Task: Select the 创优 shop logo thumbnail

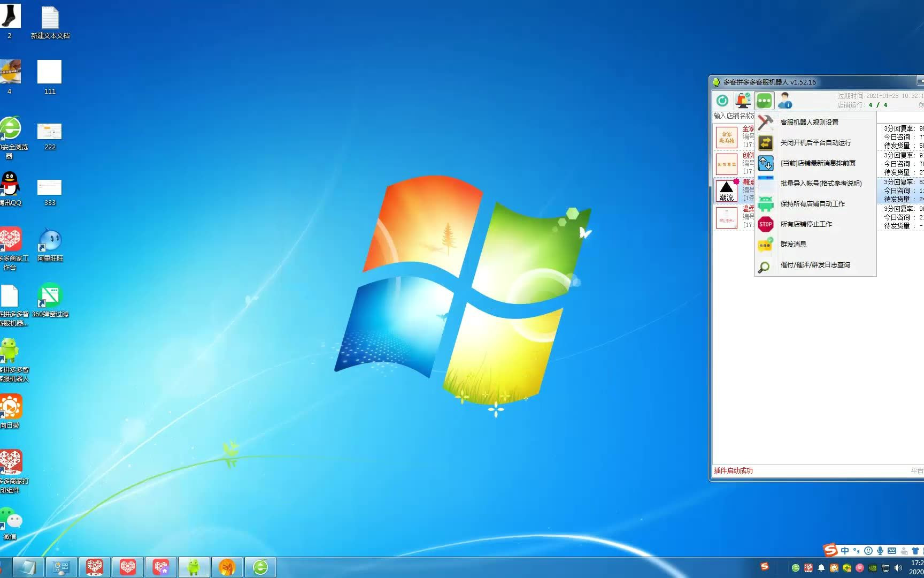Action: point(727,164)
